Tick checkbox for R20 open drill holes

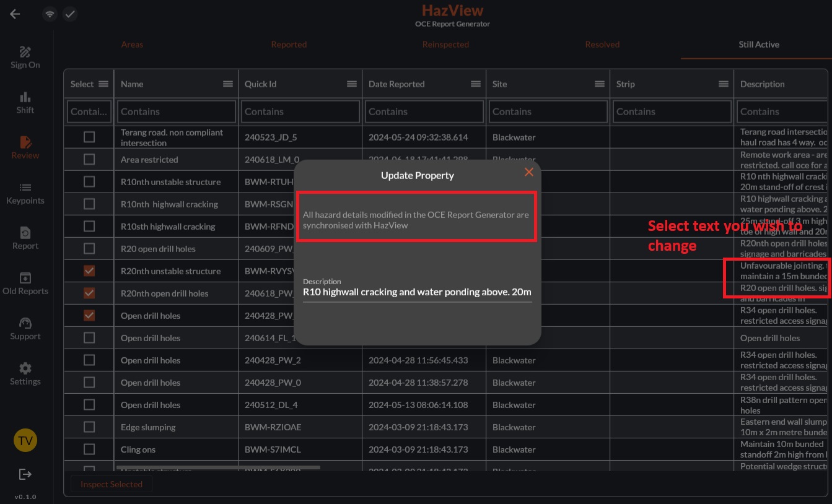tap(89, 249)
